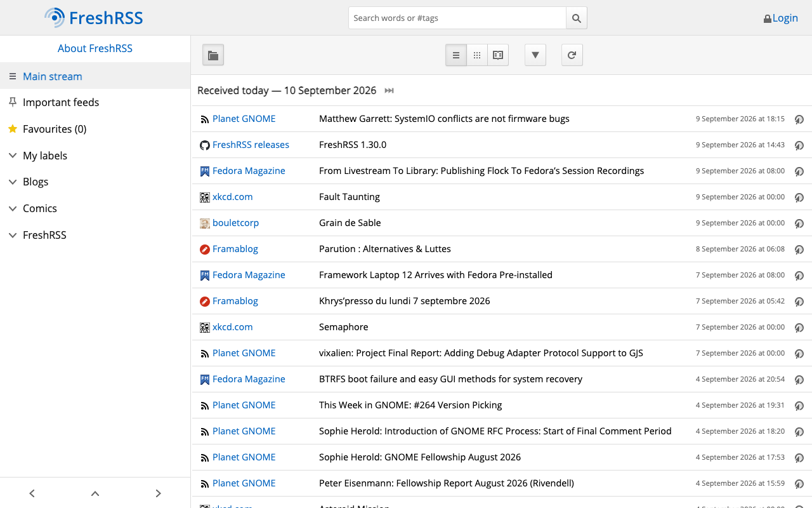Click the search magnifier button
Image resolution: width=812 pixels, height=508 pixels.
pyautogui.click(x=577, y=18)
